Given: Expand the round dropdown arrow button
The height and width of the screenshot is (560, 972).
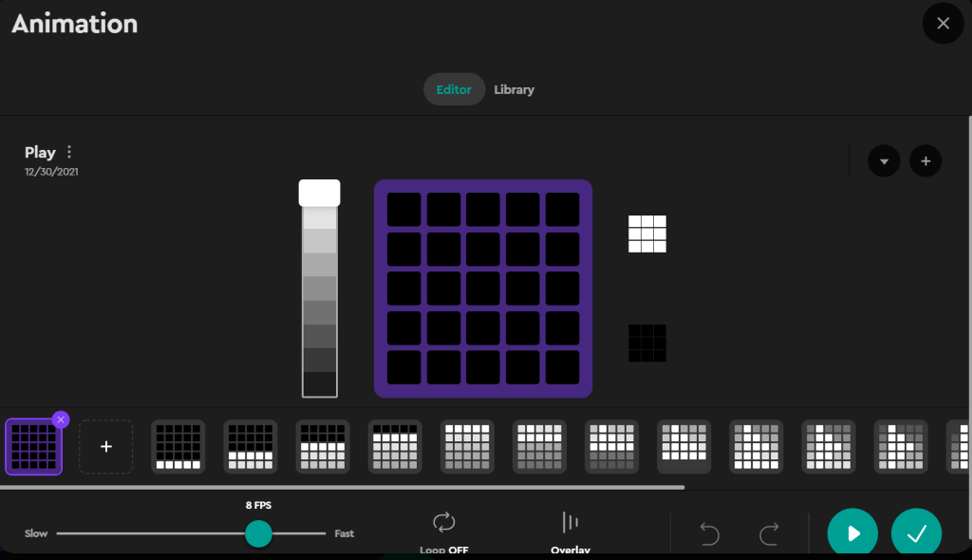Looking at the screenshot, I should [884, 160].
